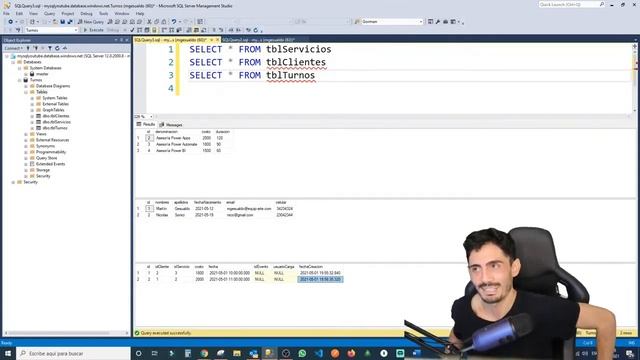Open File Explorer from the taskbar
The width and height of the screenshot is (640, 360).
pos(237,353)
